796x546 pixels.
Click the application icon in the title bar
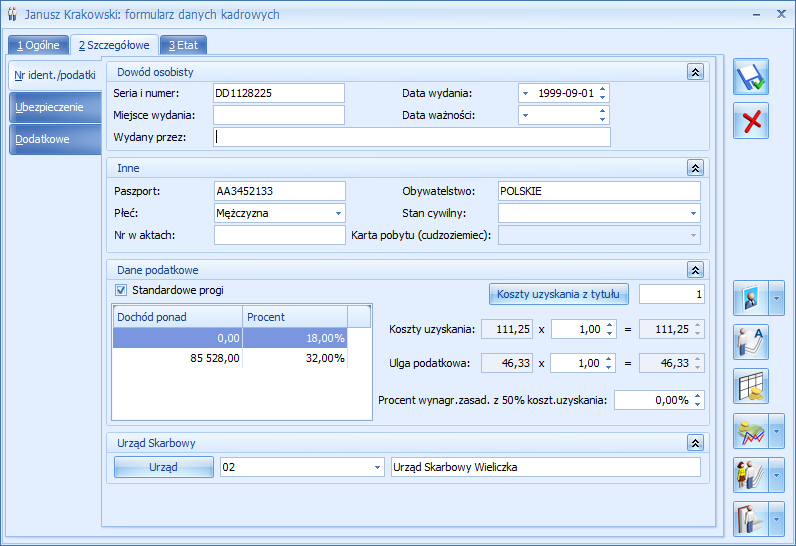click(x=13, y=14)
